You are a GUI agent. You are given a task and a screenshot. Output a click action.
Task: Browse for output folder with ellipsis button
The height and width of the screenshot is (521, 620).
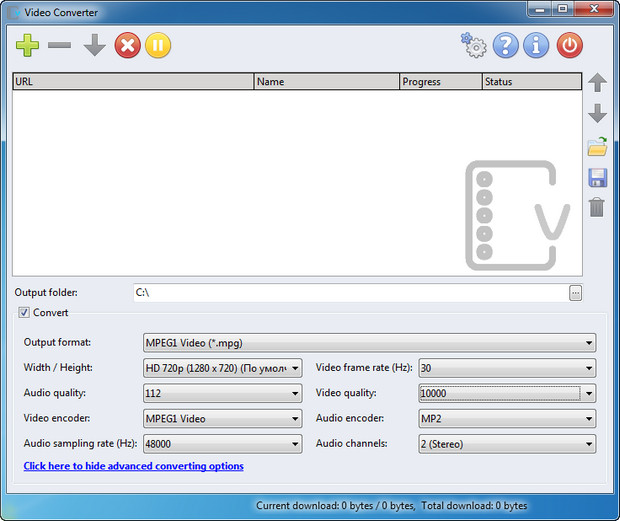pyautogui.click(x=575, y=292)
